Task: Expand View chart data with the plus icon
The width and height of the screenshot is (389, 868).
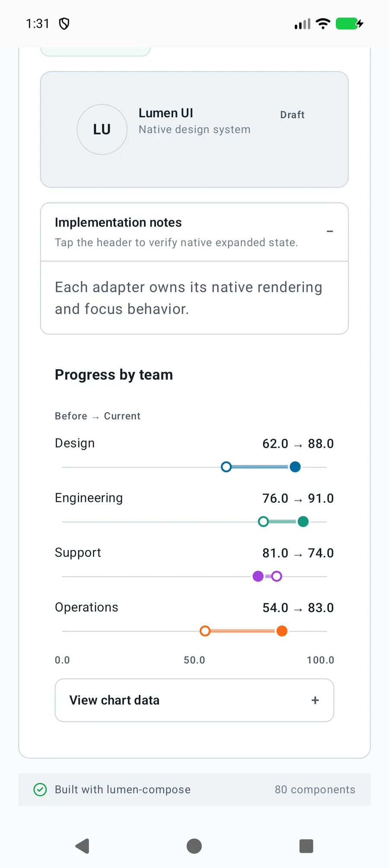Action: click(x=315, y=700)
